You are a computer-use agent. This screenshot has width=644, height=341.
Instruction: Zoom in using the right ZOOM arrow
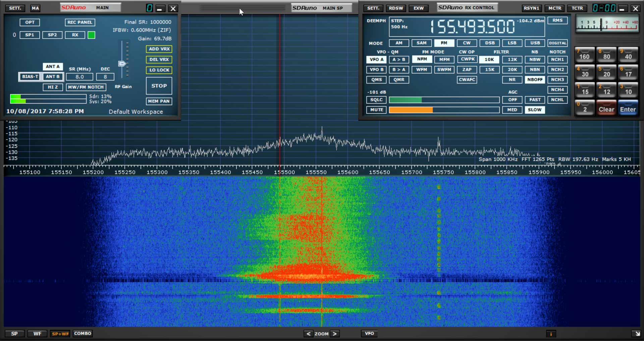pyautogui.click(x=335, y=334)
